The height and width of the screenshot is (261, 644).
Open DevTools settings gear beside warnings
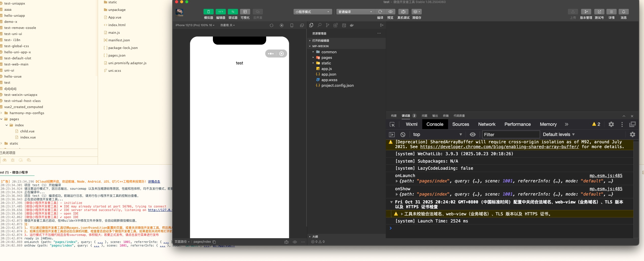(x=611, y=124)
